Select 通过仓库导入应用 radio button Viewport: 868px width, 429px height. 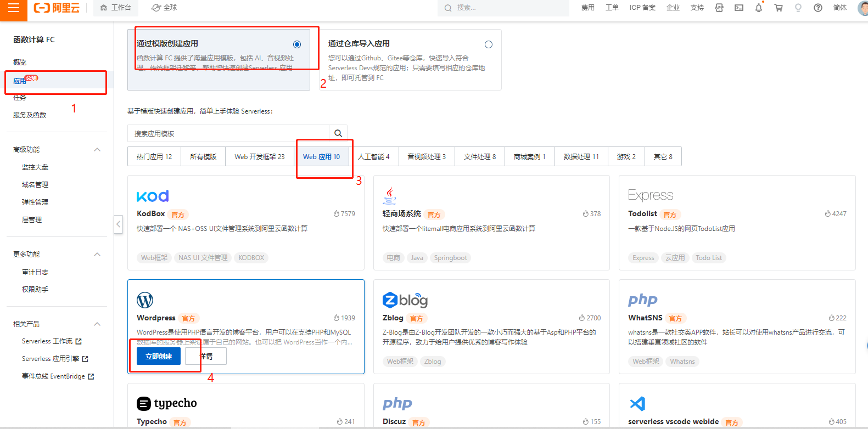489,44
